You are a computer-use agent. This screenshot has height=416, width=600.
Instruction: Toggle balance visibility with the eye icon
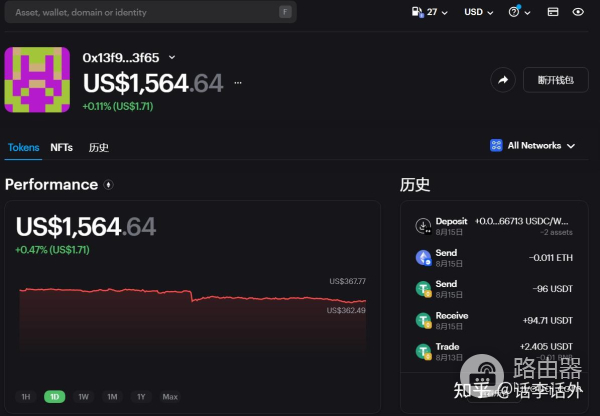click(578, 12)
